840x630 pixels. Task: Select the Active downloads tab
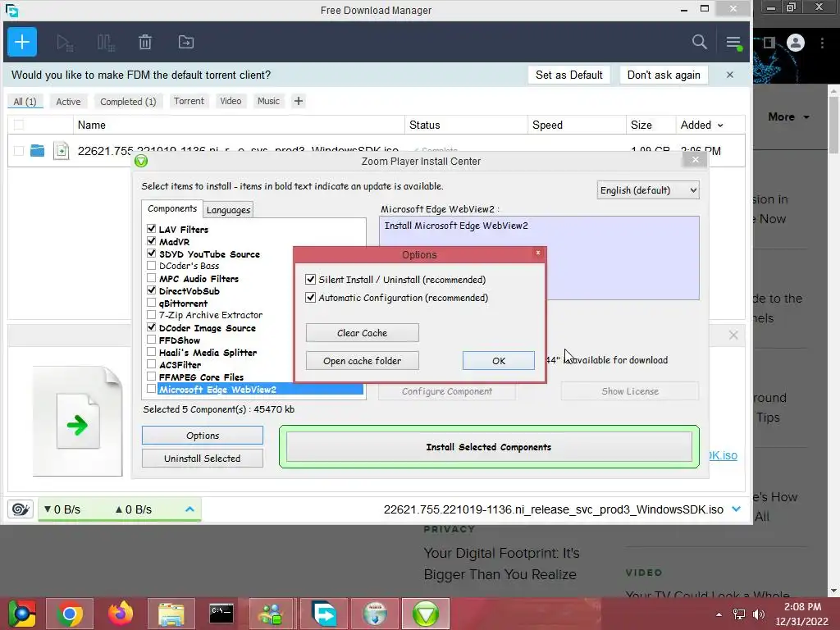click(x=69, y=101)
